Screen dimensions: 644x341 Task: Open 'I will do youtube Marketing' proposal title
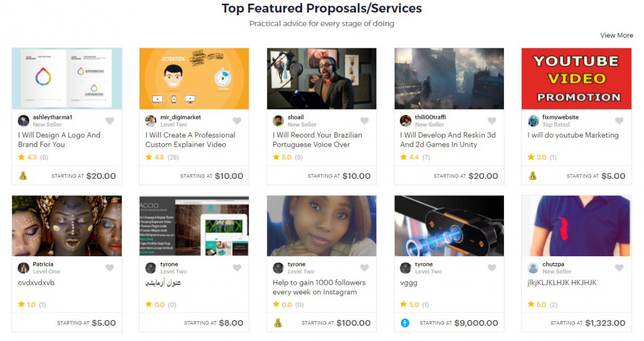pos(573,135)
